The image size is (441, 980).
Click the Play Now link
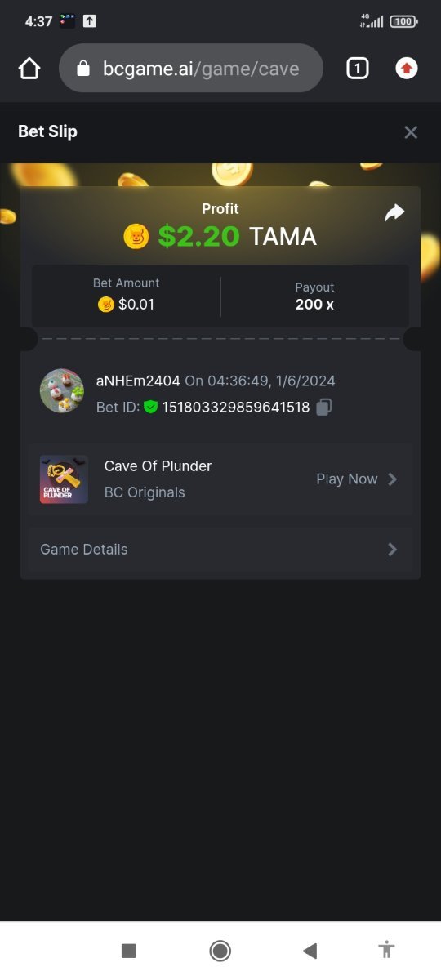click(347, 479)
